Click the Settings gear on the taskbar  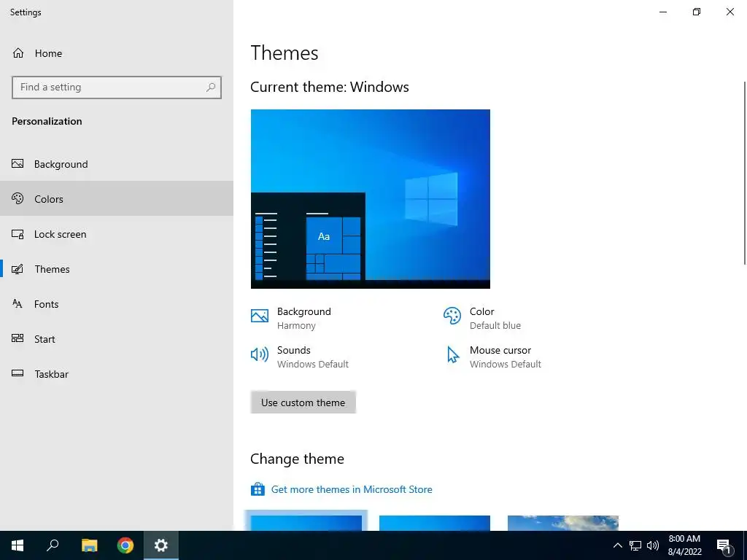pos(161,545)
